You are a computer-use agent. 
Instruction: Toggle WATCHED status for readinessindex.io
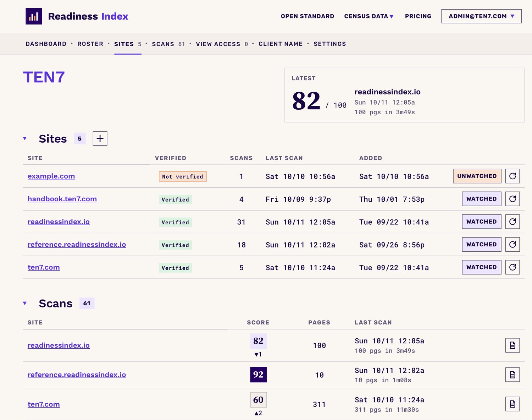tap(482, 222)
